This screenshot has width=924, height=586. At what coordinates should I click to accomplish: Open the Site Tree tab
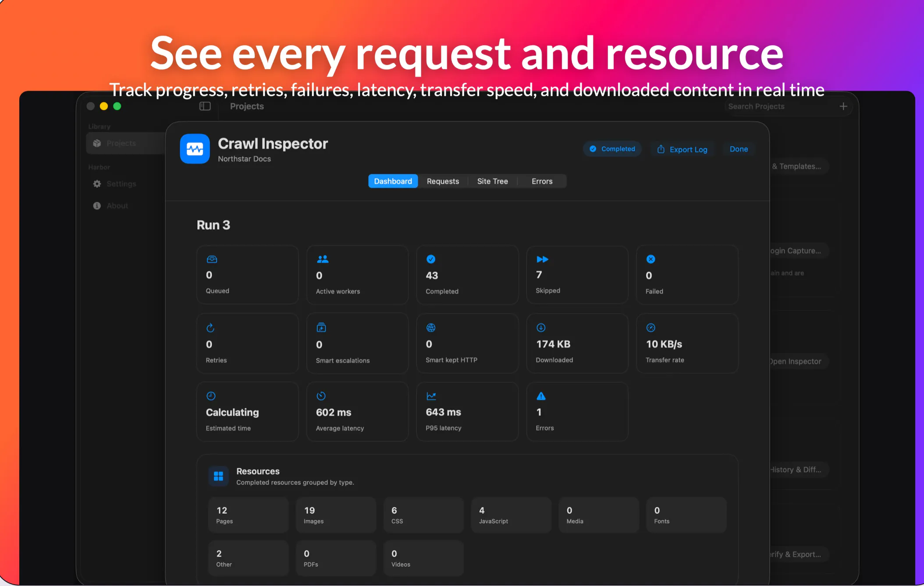click(x=493, y=181)
